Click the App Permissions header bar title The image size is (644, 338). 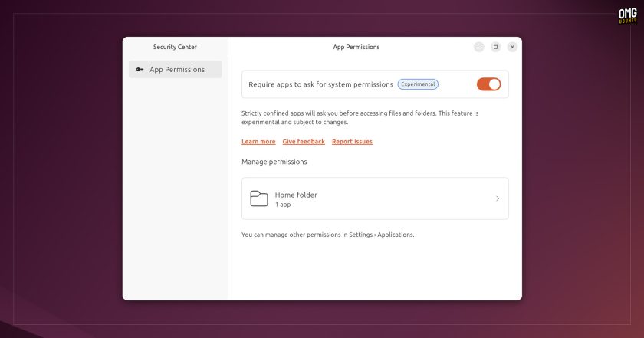click(x=356, y=47)
